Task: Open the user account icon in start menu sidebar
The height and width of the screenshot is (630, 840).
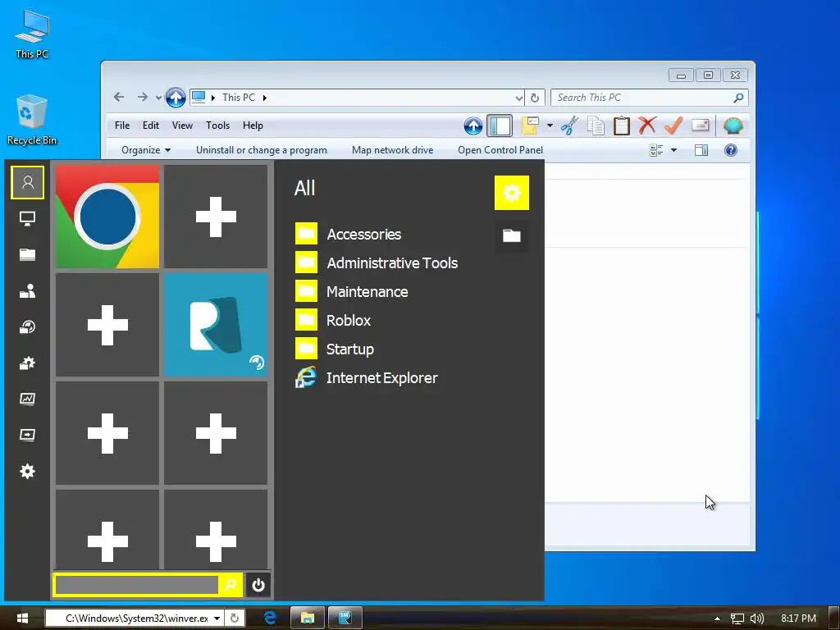Action: click(x=27, y=183)
